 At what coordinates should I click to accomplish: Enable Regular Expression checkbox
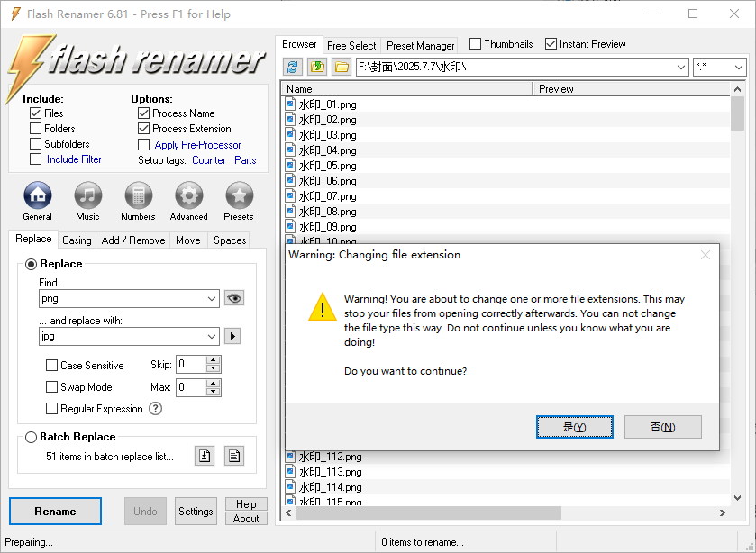51,409
